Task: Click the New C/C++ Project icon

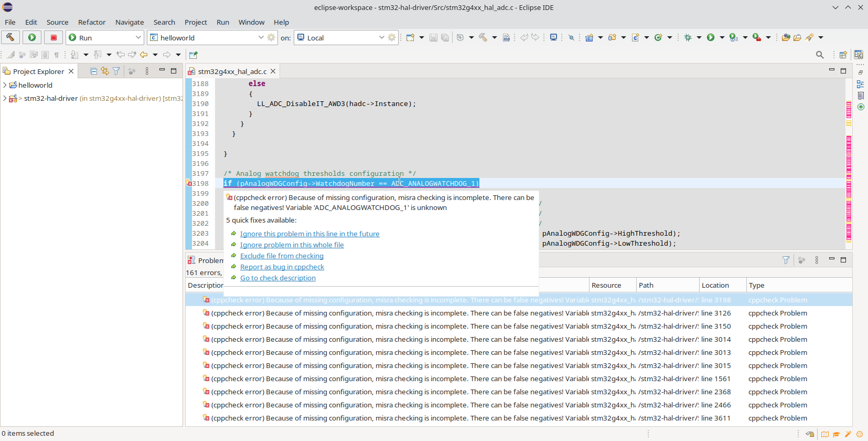Action: pyautogui.click(x=589, y=37)
